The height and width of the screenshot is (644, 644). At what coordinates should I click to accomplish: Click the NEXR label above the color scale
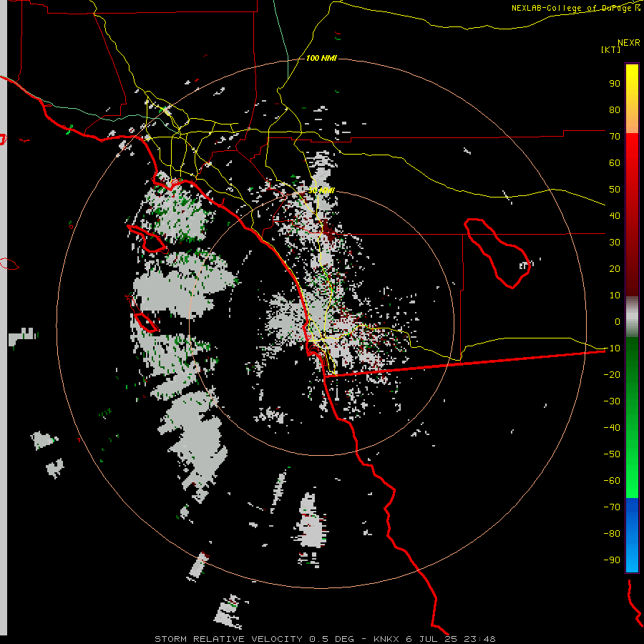[628, 43]
